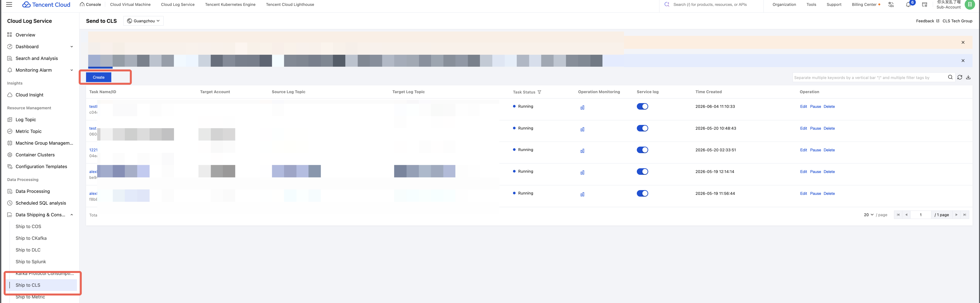The height and width of the screenshot is (303, 980).
Task: View monitoring chart for 2026-05-20 02:33:51 task
Action: click(x=582, y=151)
